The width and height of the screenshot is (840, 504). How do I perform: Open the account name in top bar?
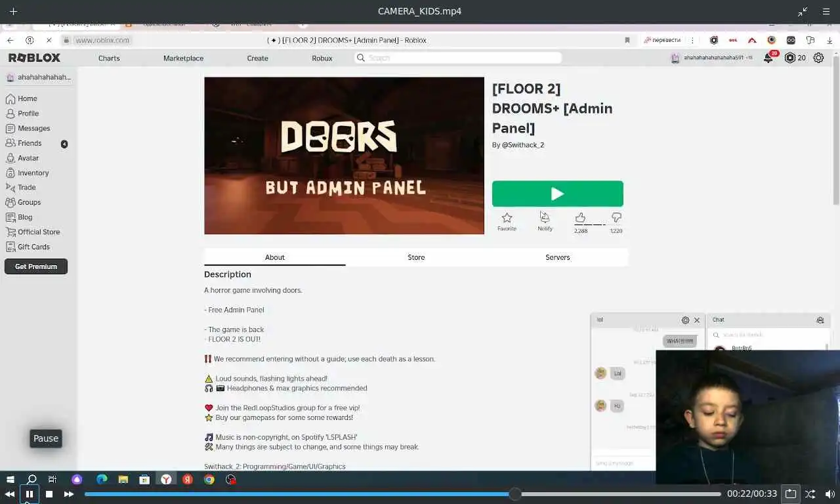pos(713,58)
